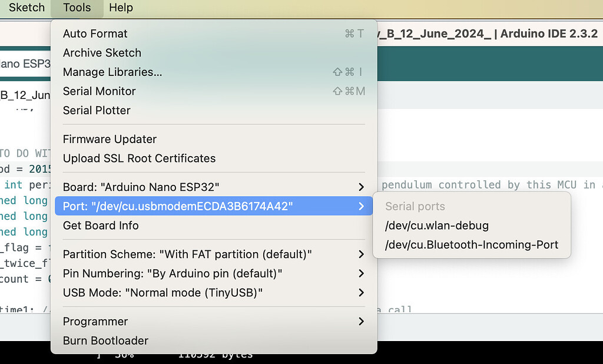Viewport: 603px width, 364px height.
Task: Select the /dev/cu.wlan-debug serial port
Action: [x=437, y=225]
